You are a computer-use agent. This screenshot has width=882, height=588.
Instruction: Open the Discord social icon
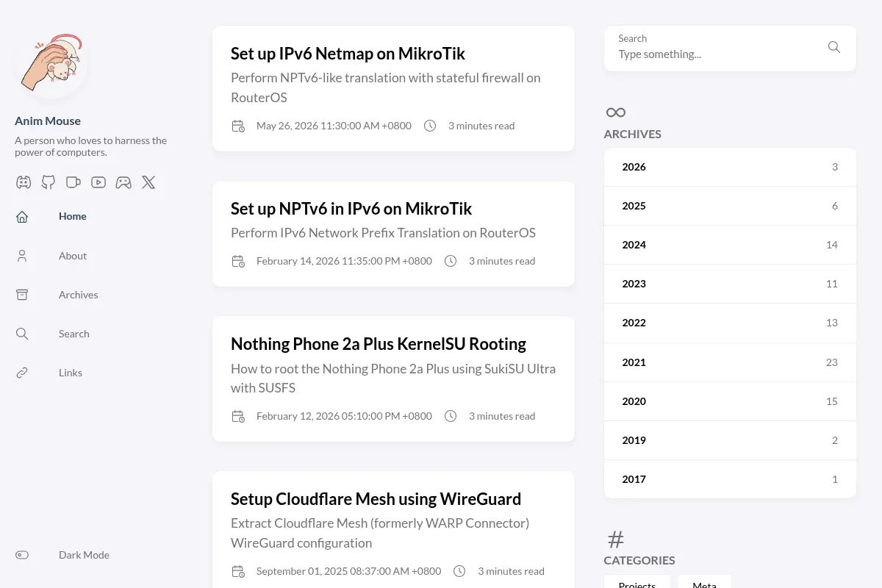click(24, 182)
